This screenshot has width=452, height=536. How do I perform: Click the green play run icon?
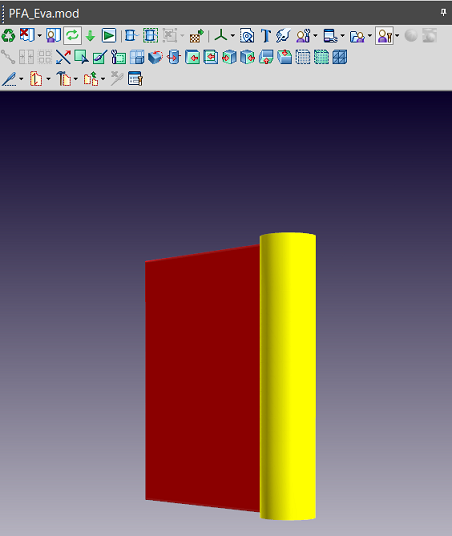click(109, 36)
